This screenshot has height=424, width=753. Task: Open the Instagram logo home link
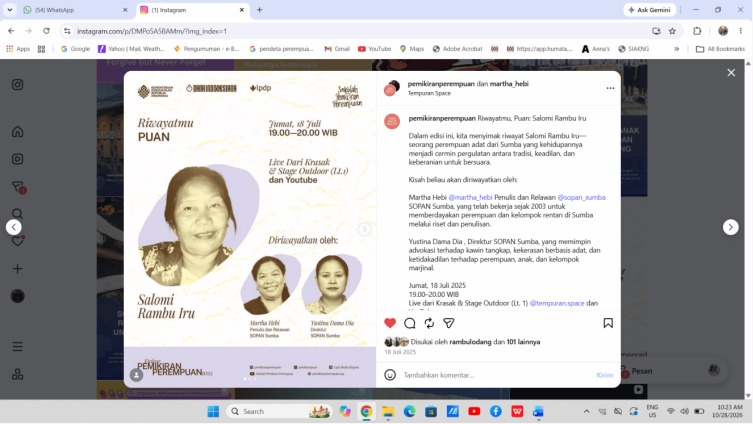click(x=17, y=85)
